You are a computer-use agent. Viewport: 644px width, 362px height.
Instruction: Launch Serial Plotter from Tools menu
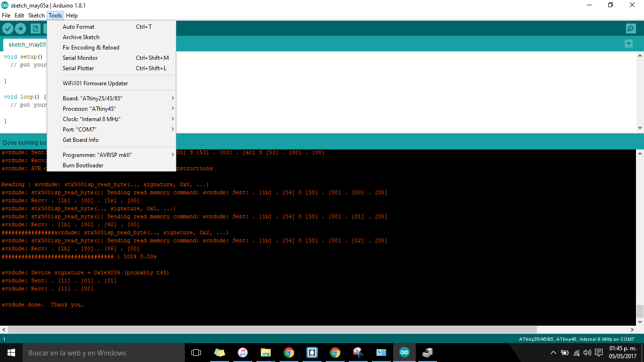tap(111, 68)
